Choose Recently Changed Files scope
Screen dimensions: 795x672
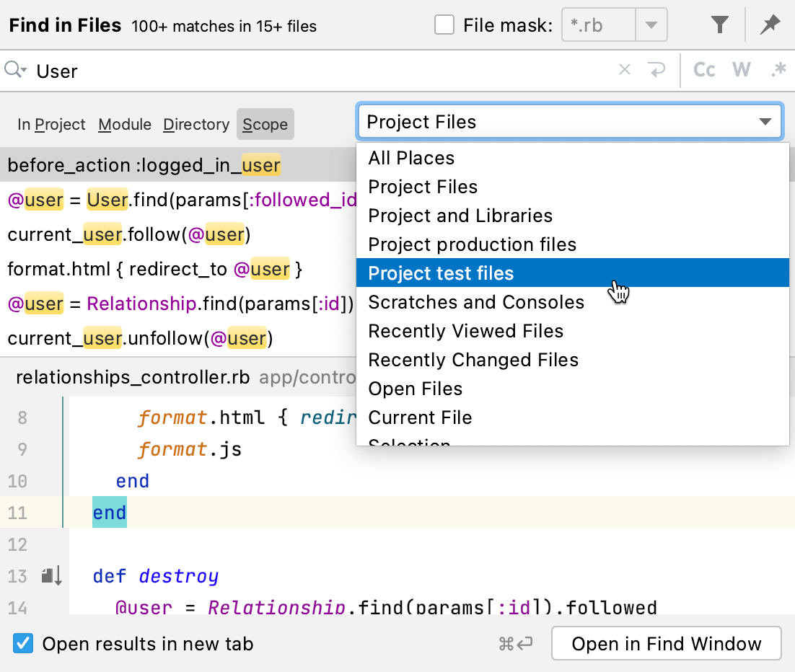pos(473,360)
